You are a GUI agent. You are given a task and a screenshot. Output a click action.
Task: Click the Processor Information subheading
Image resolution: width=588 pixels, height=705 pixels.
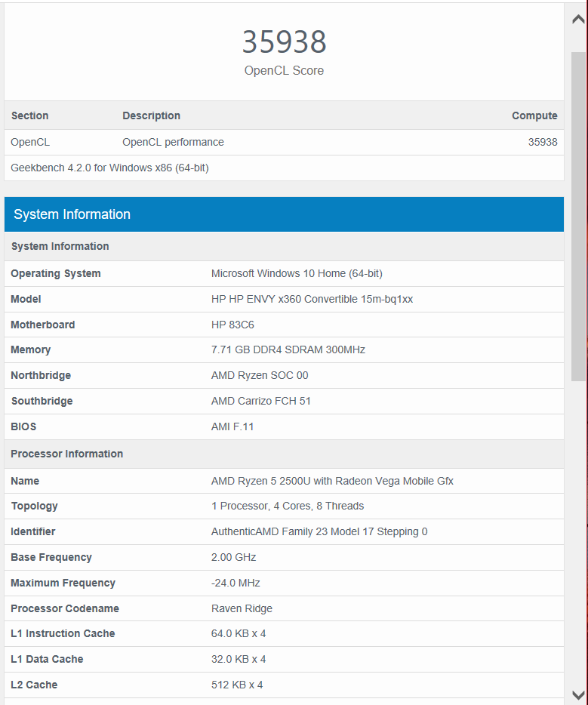tap(67, 454)
